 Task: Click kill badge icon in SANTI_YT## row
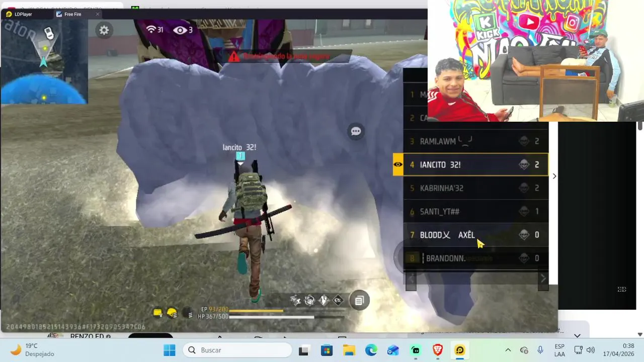click(524, 211)
